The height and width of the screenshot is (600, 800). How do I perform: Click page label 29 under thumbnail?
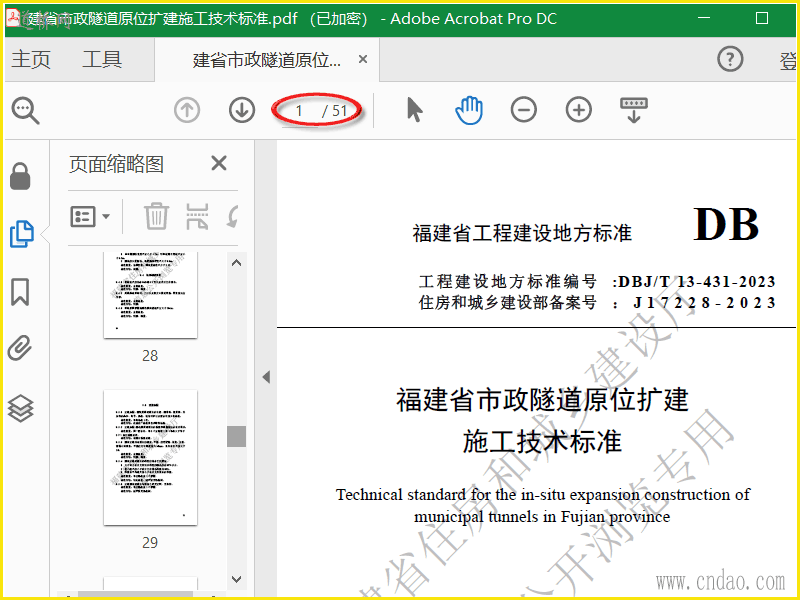[150, 542]
